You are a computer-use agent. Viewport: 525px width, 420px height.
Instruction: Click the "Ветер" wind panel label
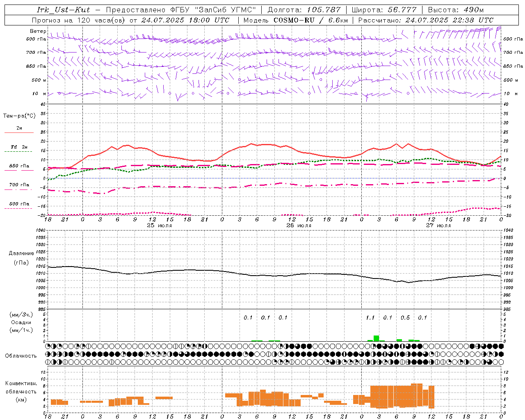pos(38,31)
